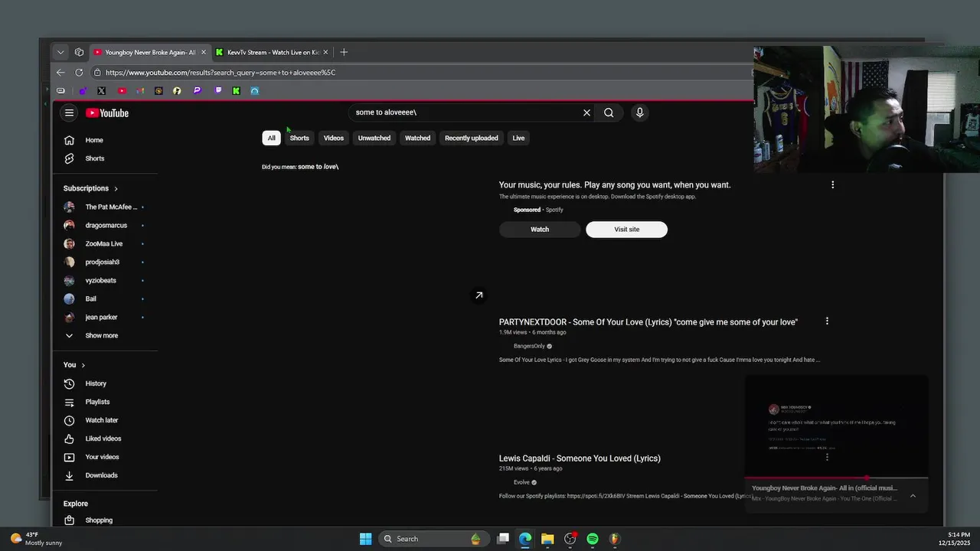The width and height of the screenshot is (980, 551).
Task: Go back using browser back arrow
Action: click(x=60, y=72)
